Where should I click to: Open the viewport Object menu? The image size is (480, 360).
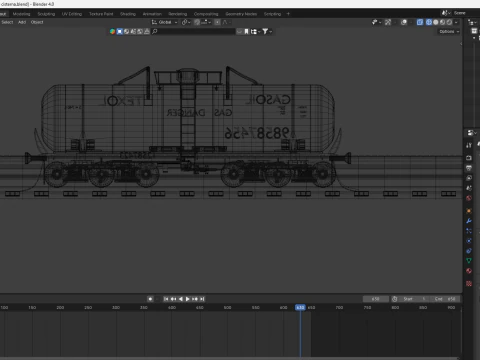[37, 22]
